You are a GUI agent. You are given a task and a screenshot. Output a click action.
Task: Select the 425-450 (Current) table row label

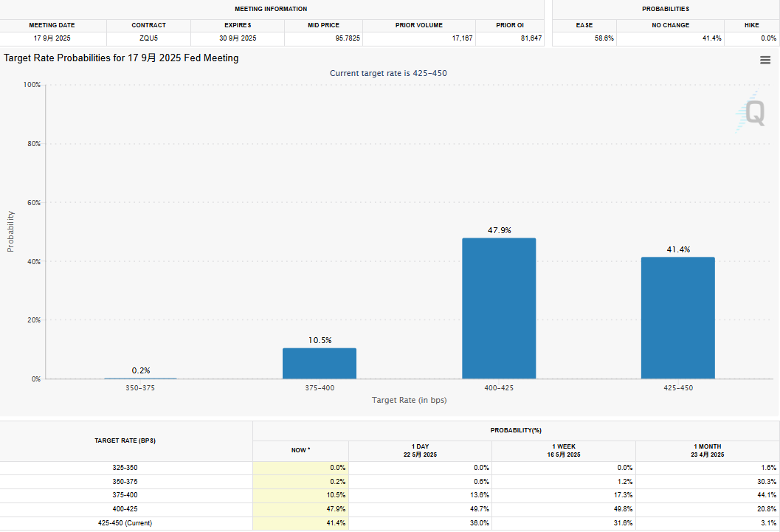126,522
